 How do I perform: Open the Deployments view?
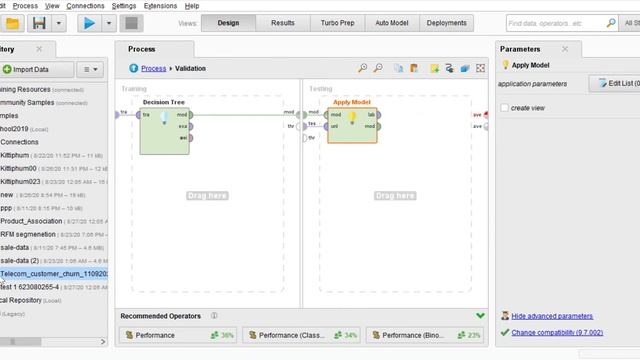(x=447, y=23)
